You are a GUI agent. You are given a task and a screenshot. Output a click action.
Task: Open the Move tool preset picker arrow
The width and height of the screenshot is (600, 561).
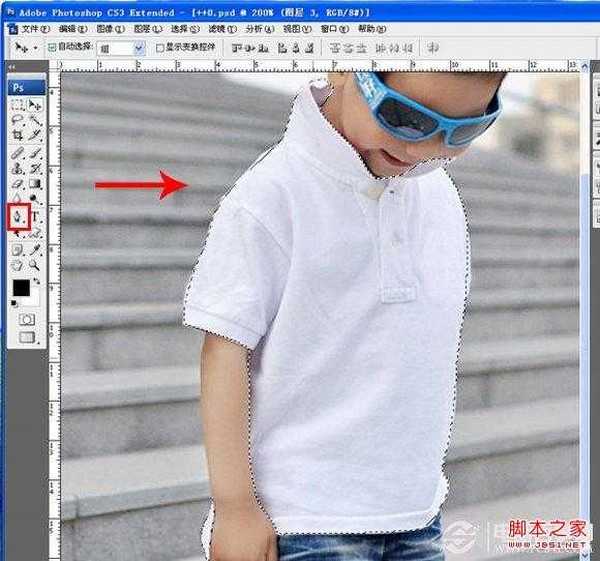36,47
